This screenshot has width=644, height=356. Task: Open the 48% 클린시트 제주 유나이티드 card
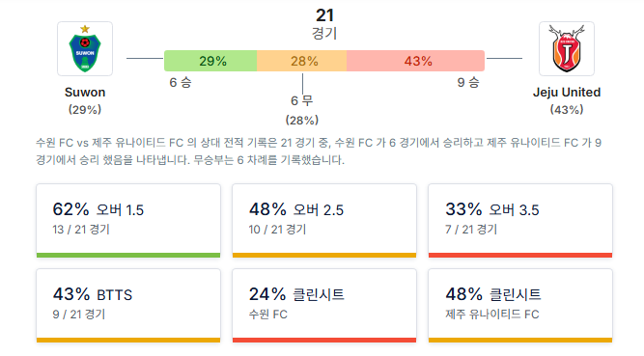tap(520, 306)
